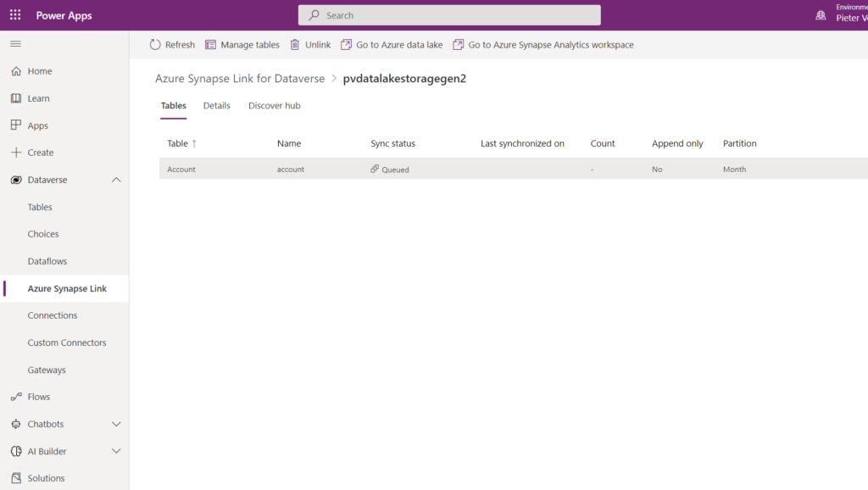The width and height of the screenshot is (868, 490).
Task: Click the Home house icon
Action: [x=16, y=71]
